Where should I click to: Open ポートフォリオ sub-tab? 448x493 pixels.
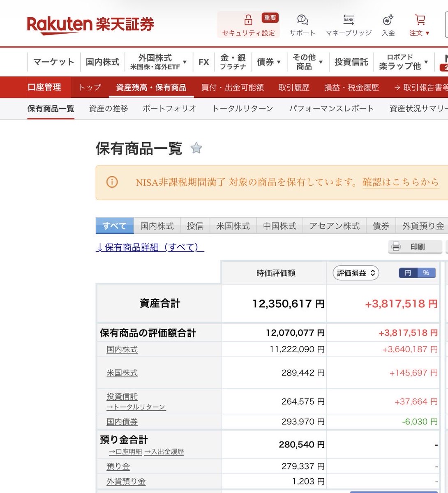(169, 108)
